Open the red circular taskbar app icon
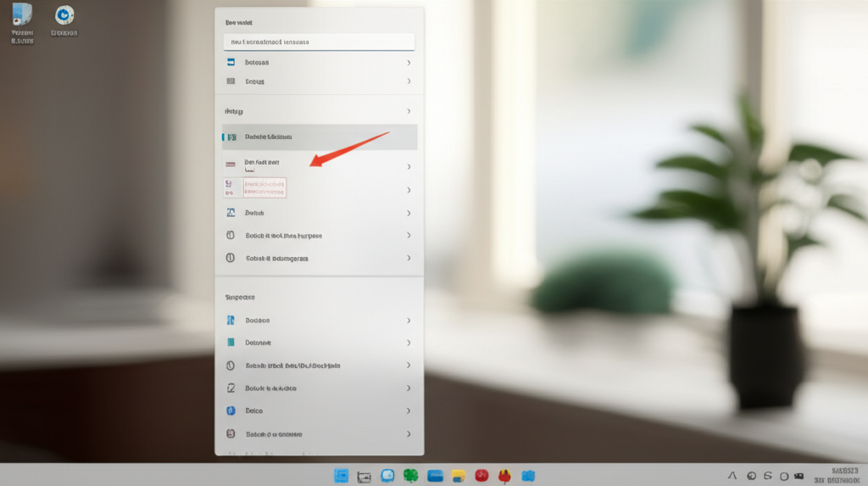This screenshot has width=868, height=486. tap(481, 476)
